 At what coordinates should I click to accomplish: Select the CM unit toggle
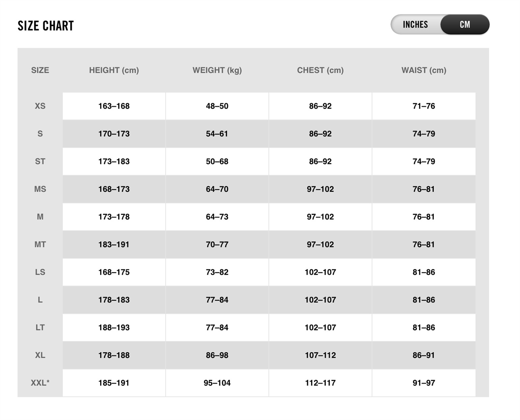(465, 25)
